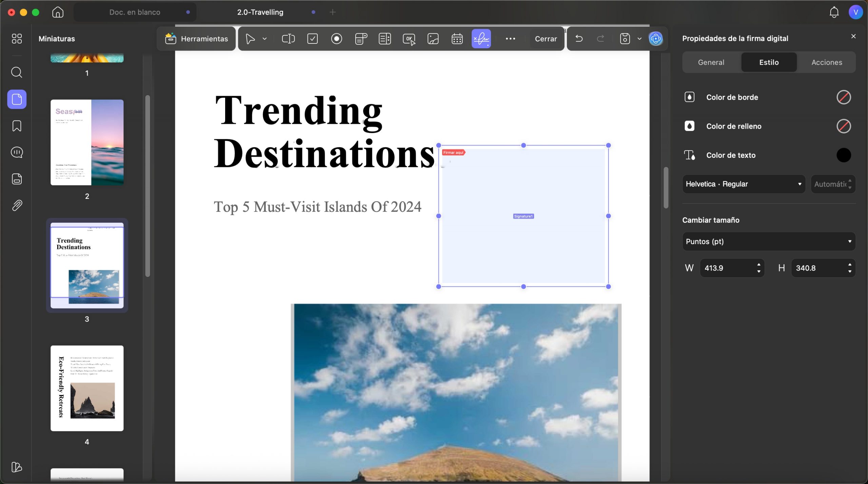Click the Cerrar button
868x484 pixels.
546,39
